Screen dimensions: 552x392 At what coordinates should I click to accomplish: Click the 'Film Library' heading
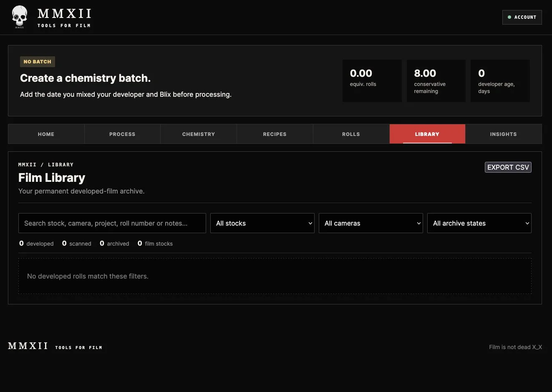coord(52,178)
